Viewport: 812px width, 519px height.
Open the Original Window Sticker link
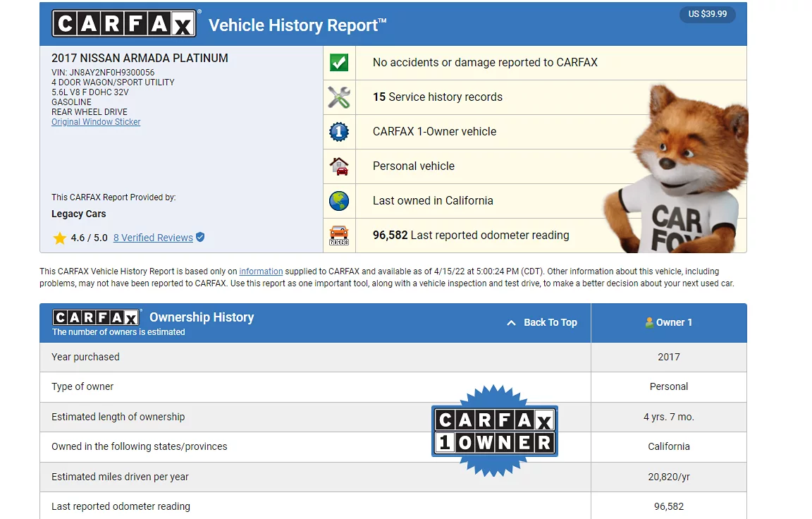96,122
